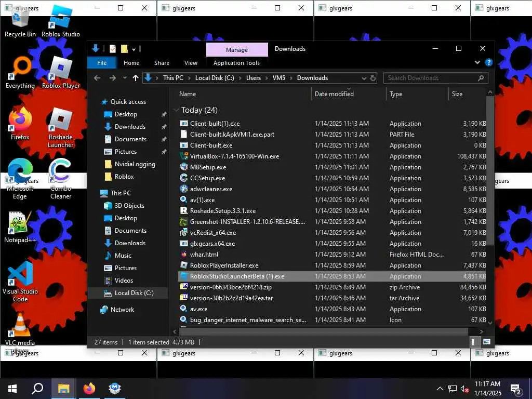Open notification center icon
This screenshot has height=399, width=532.
tap(516, 389)
